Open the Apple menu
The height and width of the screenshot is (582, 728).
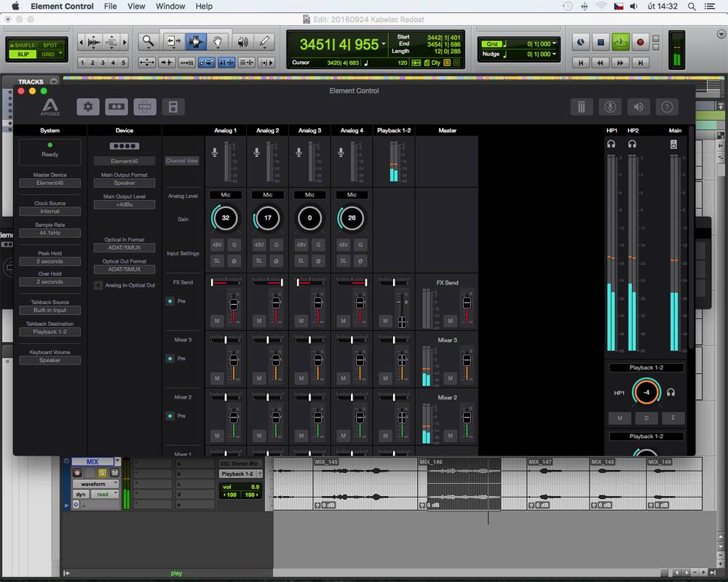pos(15,7)
